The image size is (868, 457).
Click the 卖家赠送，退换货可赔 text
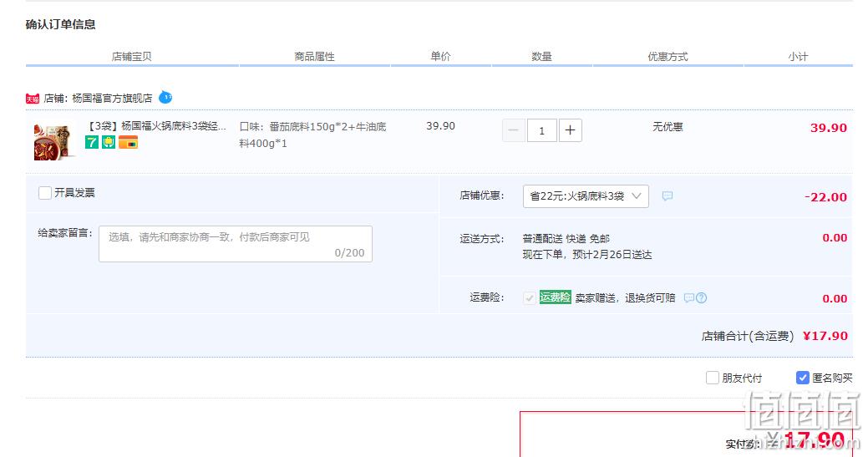pyautogui.click(x=625, y=297)
